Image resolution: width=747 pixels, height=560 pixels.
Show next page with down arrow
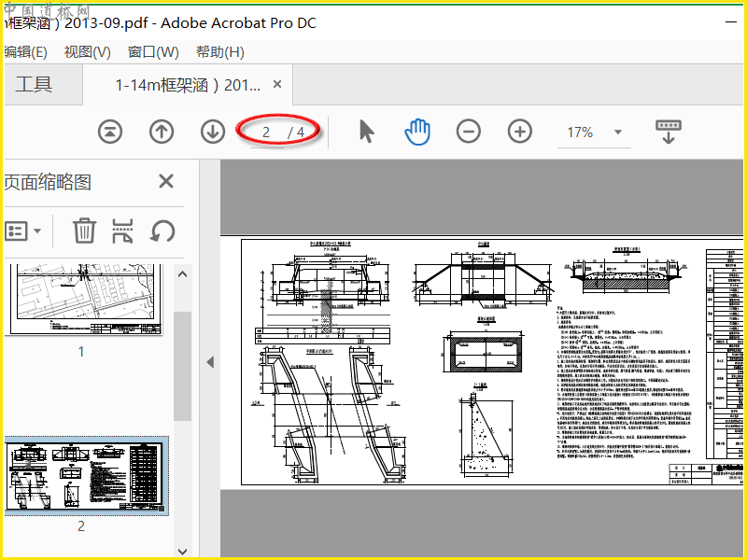click(213, 132)
